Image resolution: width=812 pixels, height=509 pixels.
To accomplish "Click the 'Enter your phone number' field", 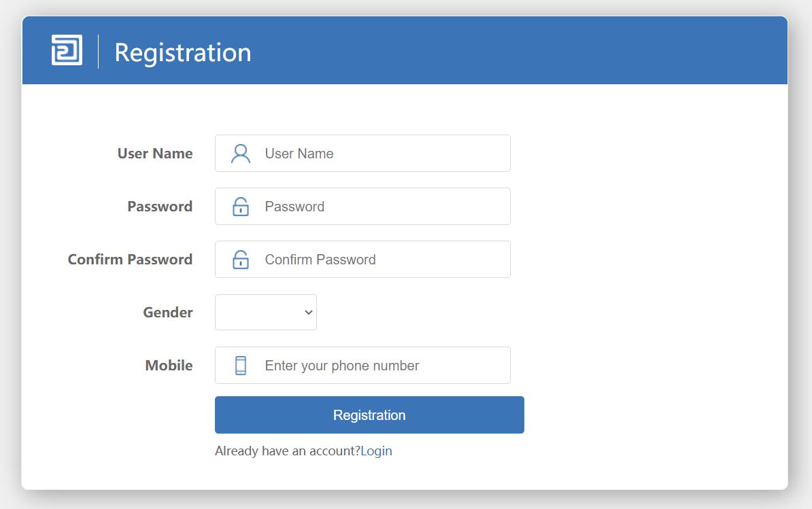I will (x=381, y=366).
